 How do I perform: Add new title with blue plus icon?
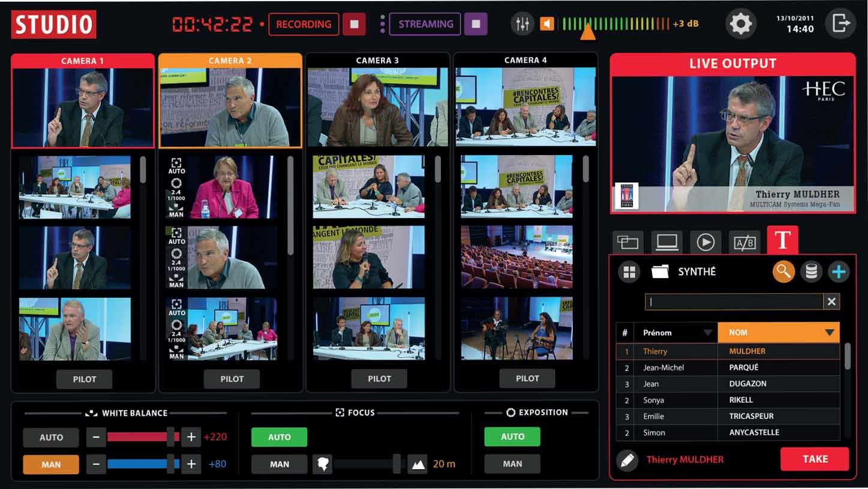pos(839,272)
